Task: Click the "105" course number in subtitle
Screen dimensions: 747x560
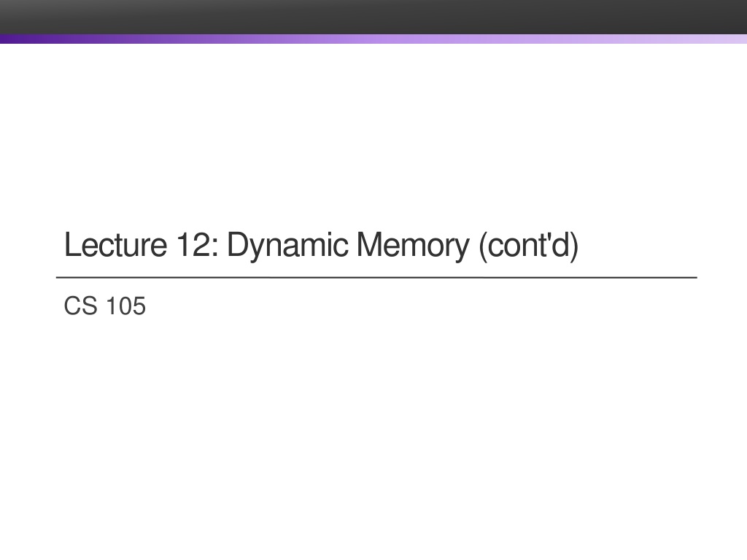Action: 125,306
